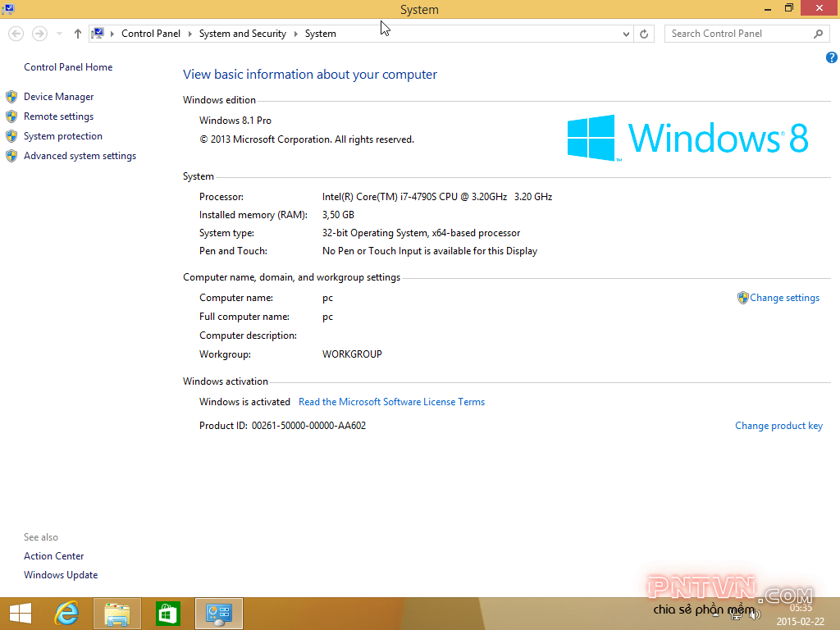This screenshot has height=630, width=840.
Task: Click the Advanced system settings shield icon
Action: [x=11, y=156]
